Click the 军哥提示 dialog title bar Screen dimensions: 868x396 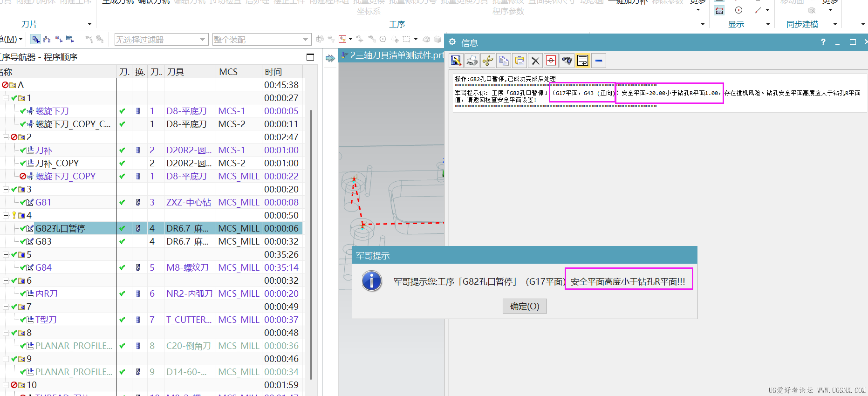(525, 255)
